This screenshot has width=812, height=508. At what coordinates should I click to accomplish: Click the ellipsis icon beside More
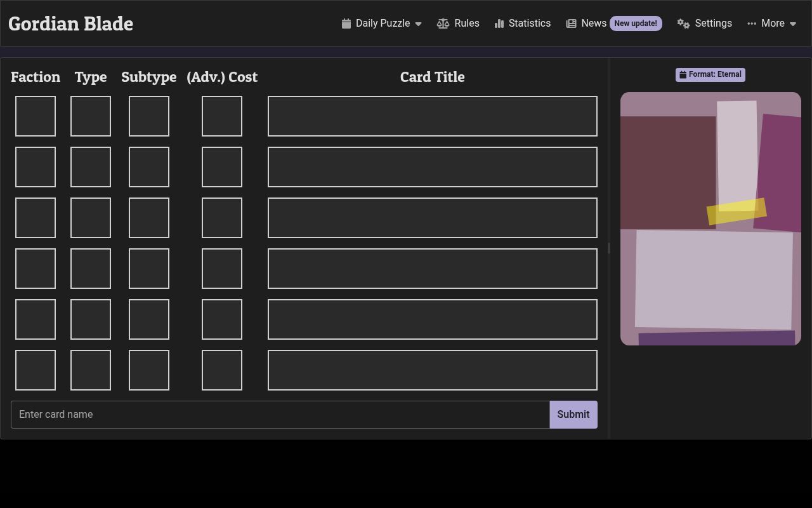(752, 23)
